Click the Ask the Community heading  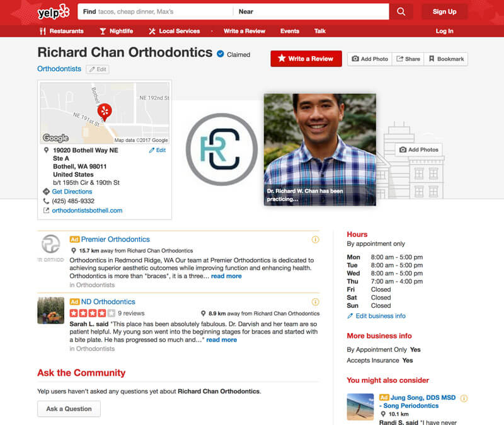click(81, 373)
